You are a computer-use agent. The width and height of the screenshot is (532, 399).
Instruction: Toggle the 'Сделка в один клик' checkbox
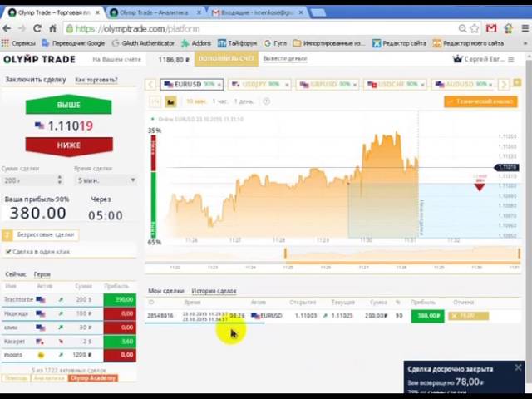coord(8,251)
